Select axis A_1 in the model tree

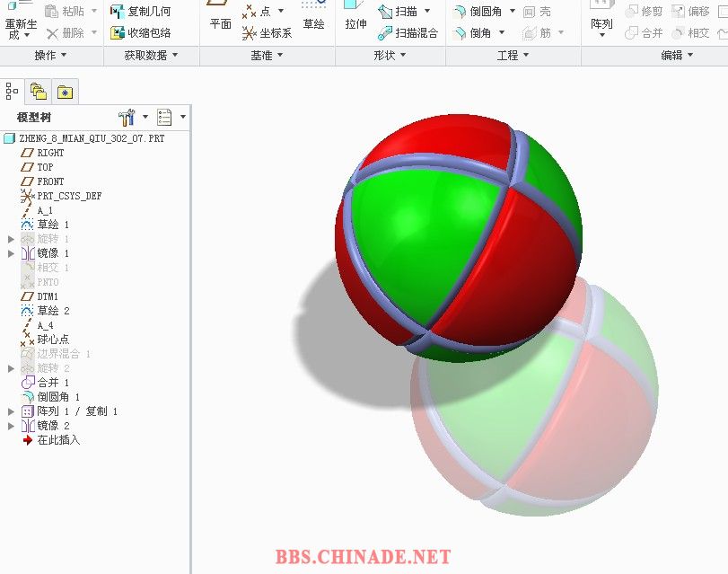click(37, 210)
